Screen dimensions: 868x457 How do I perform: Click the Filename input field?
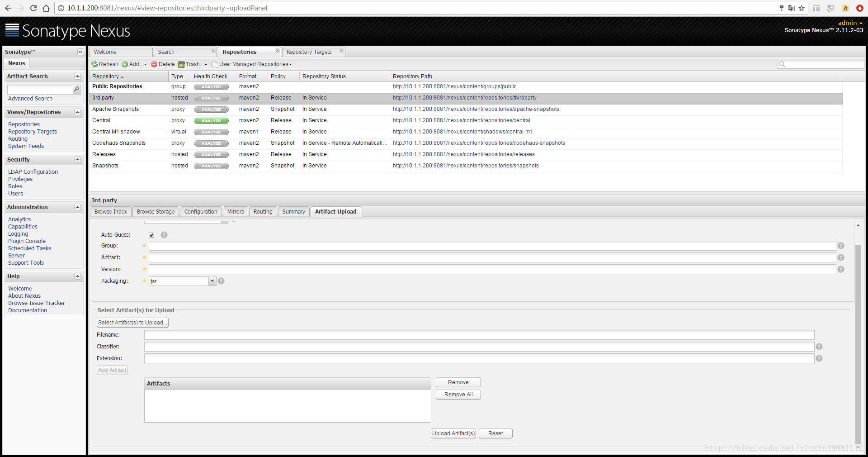(x=479, y=335)
